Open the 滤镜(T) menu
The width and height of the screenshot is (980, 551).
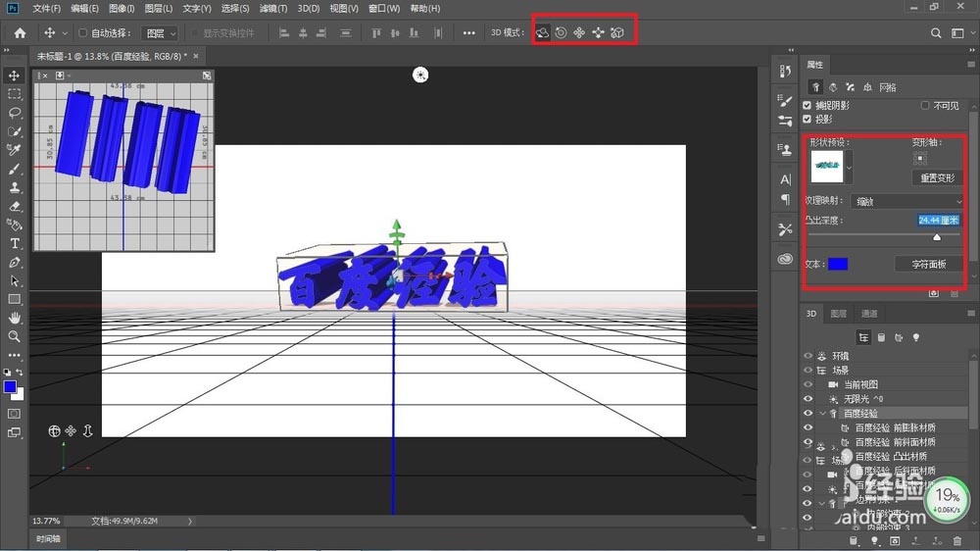tap(273, 8)
